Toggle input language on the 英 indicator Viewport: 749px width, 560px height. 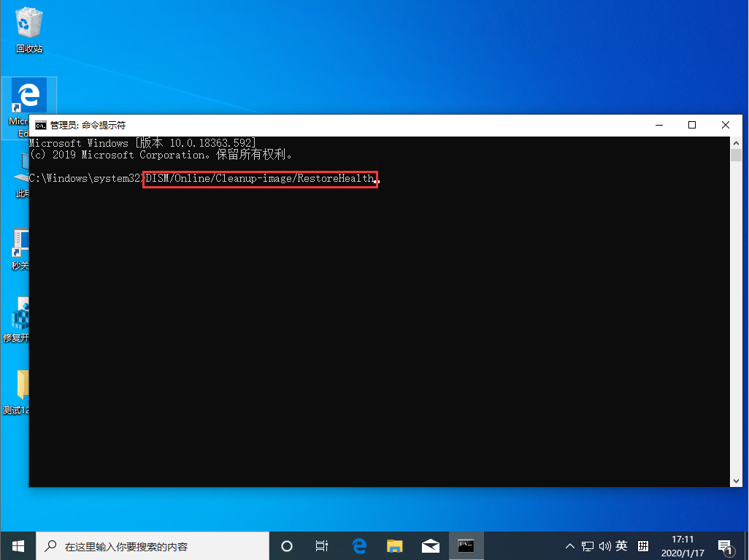click(622, 545)
